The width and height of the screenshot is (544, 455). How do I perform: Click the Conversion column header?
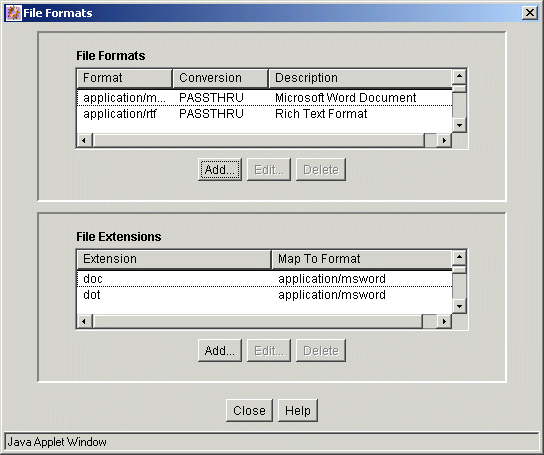click(x=220, y=78)
